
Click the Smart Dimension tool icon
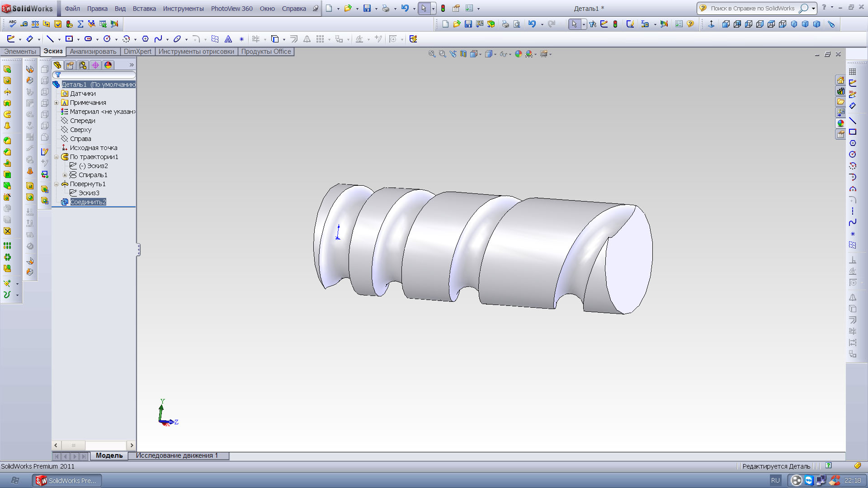click(x=30, y=39)
